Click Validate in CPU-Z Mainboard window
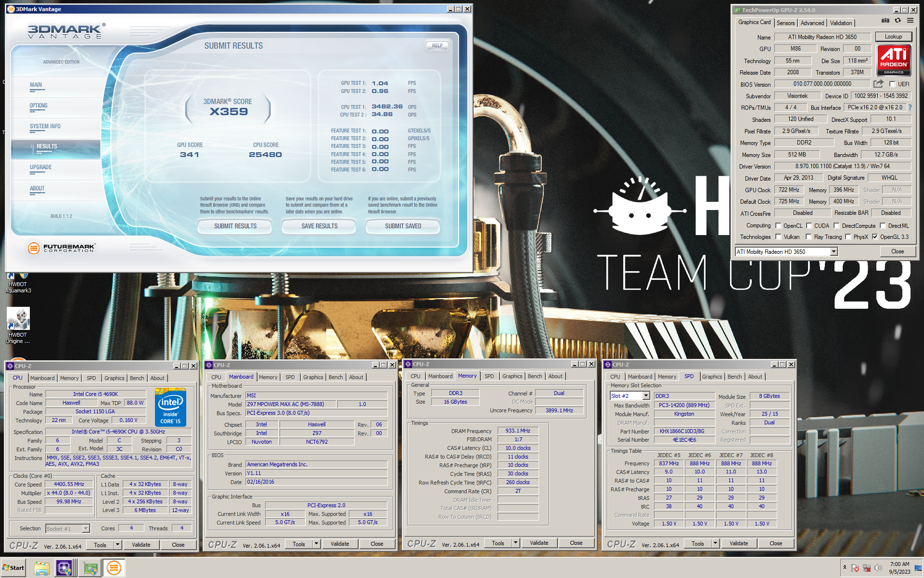Viewport: 924px width, 578px height. point(340,544)
